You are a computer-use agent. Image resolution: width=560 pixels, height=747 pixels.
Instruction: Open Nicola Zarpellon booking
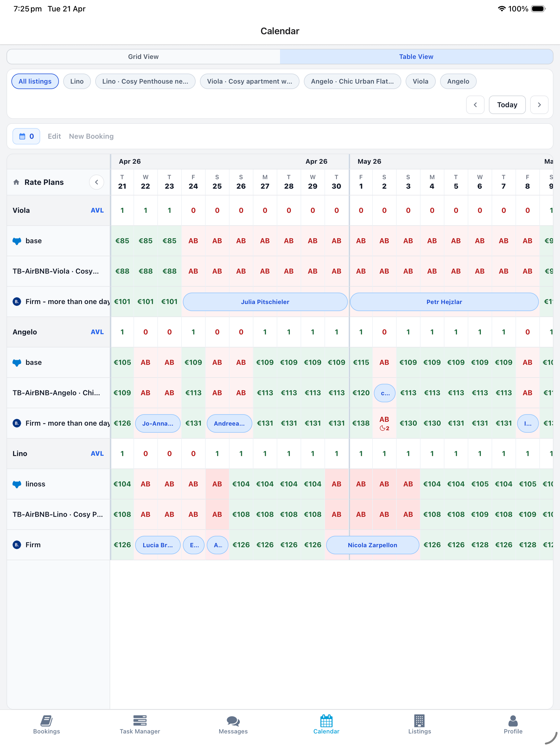[x=373, y=545]
